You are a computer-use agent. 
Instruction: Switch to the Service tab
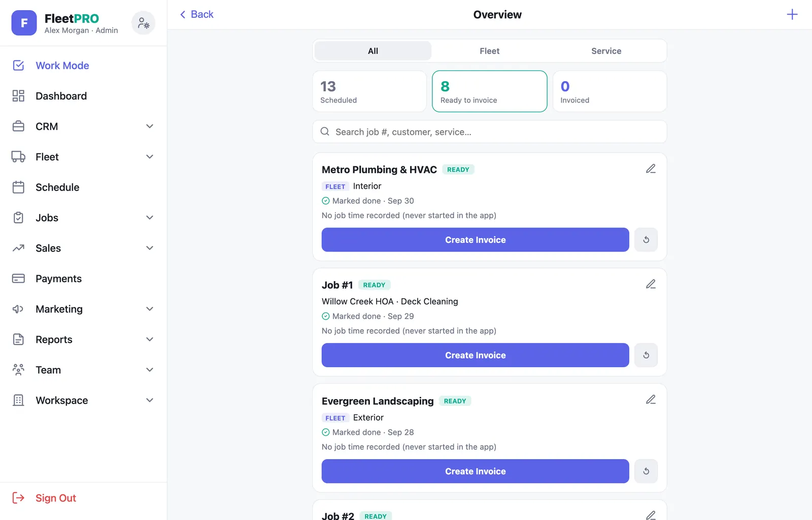click(606, 51)
